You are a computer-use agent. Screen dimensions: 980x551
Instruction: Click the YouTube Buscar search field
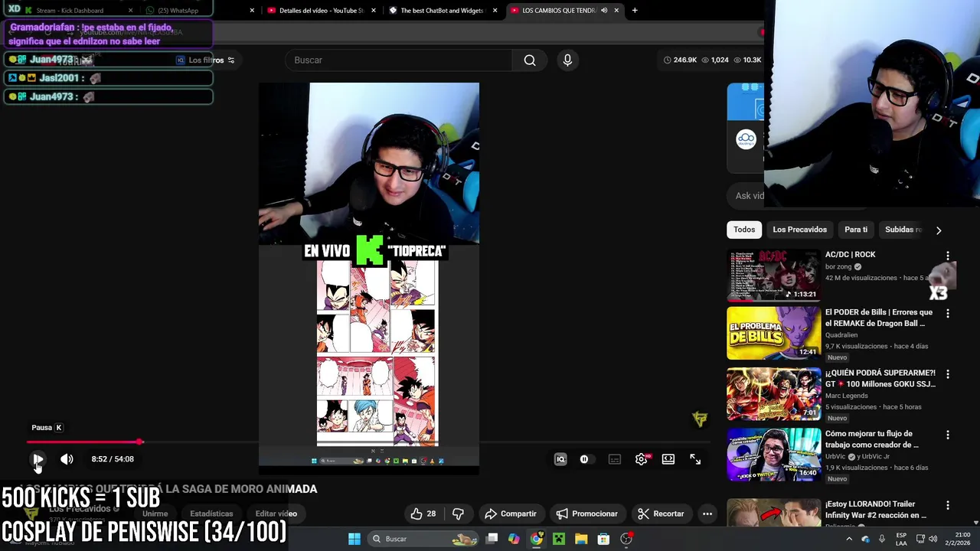pyautogui.click(x=398, y=60)
